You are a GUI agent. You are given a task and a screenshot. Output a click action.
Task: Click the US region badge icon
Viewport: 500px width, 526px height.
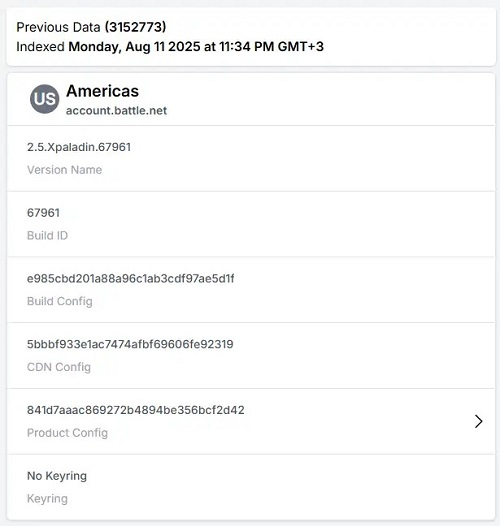45,99
